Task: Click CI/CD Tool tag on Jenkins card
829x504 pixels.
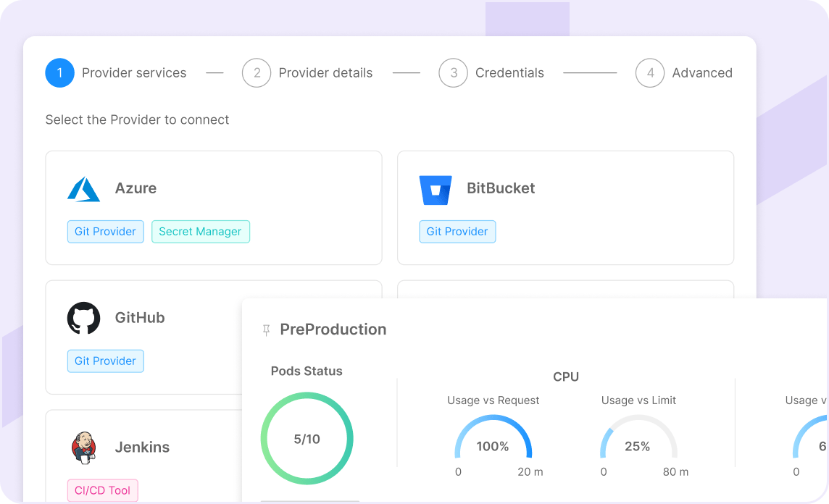Action: point(103,490)
